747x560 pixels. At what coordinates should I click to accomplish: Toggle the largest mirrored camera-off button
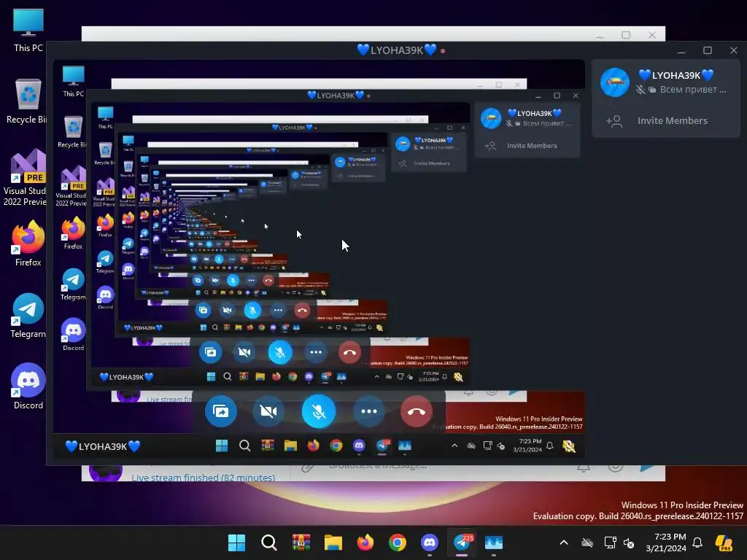tap(268, 411)
